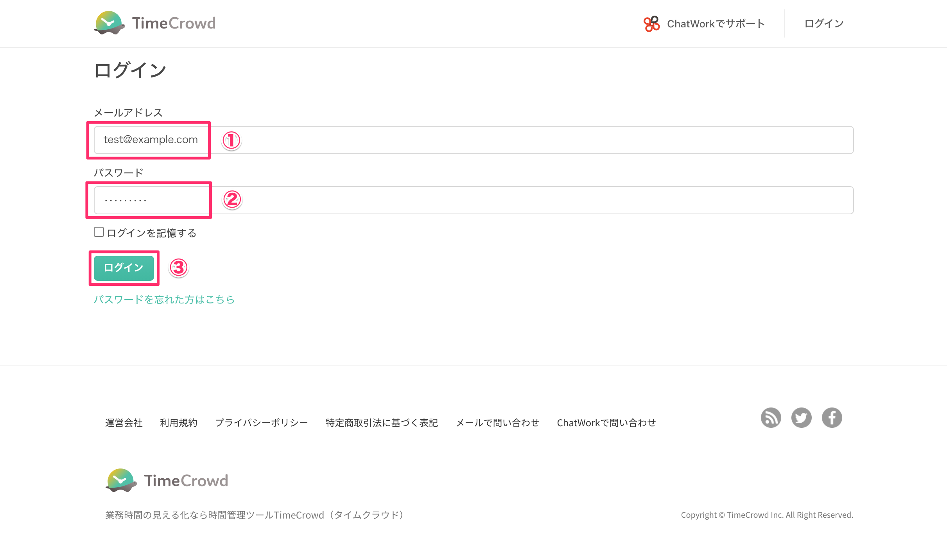Click the Twitter icon in footer

(801, 418)
